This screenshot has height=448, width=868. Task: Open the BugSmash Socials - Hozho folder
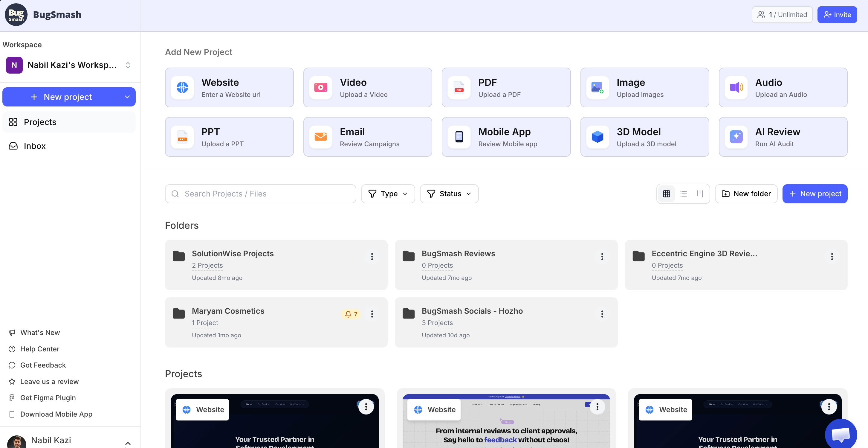(506, 322)
